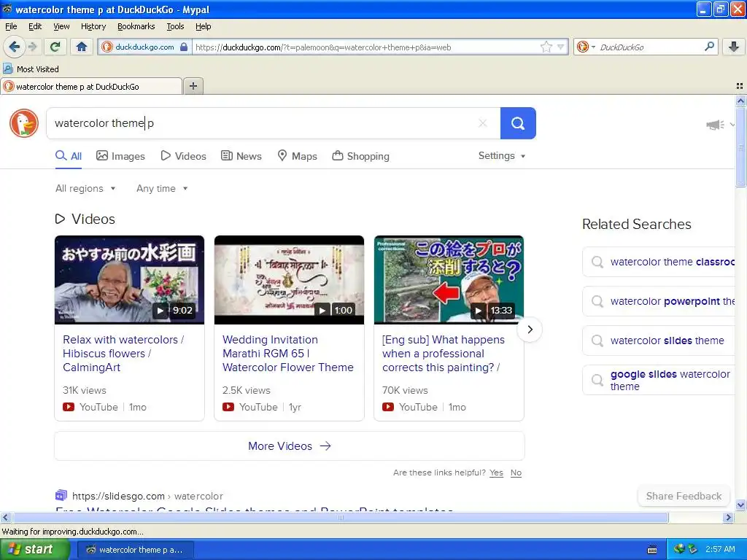Click the tab groups grid icon

click(740, 86)
